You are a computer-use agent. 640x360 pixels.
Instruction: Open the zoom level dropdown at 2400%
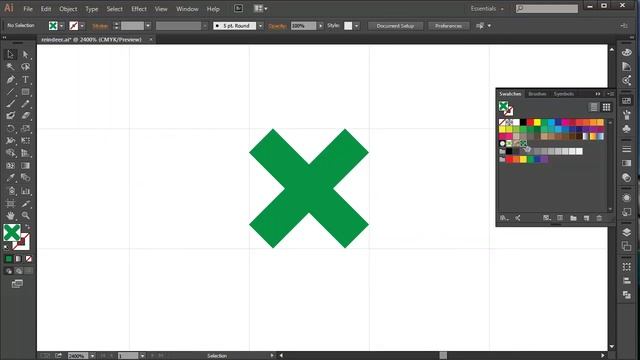(x=93, y=356)
